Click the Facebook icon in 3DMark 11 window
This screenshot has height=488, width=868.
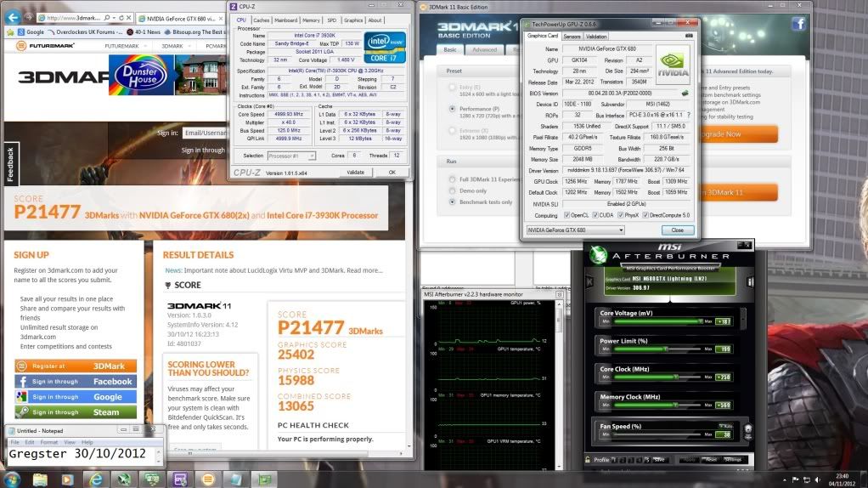[x=798, y=24]
